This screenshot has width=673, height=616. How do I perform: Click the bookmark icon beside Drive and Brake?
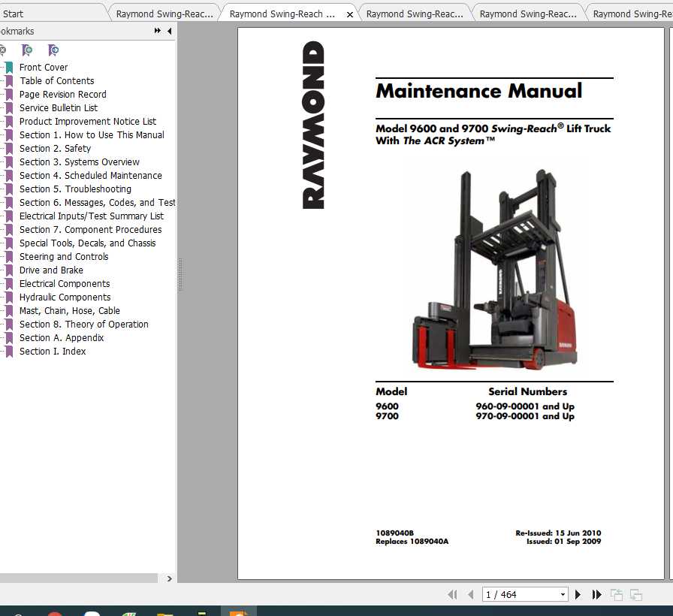(x=9, y=270)
